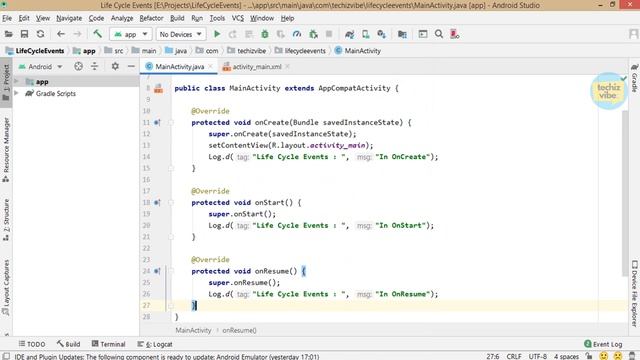640x360 pixels.
Task: Open the Refactor menu
Action: pyautogui.click(x=151, y=18)
